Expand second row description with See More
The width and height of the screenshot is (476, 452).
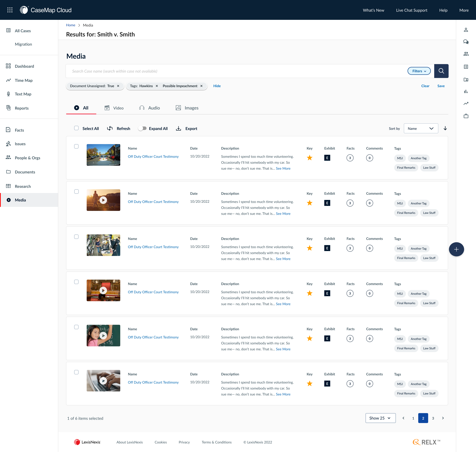coord(283,214)
